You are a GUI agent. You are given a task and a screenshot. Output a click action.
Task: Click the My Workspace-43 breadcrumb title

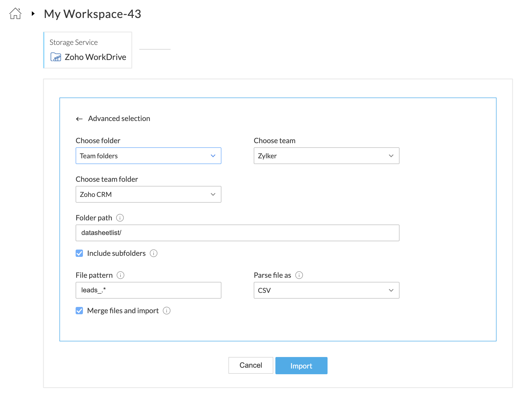coord(93,14)
